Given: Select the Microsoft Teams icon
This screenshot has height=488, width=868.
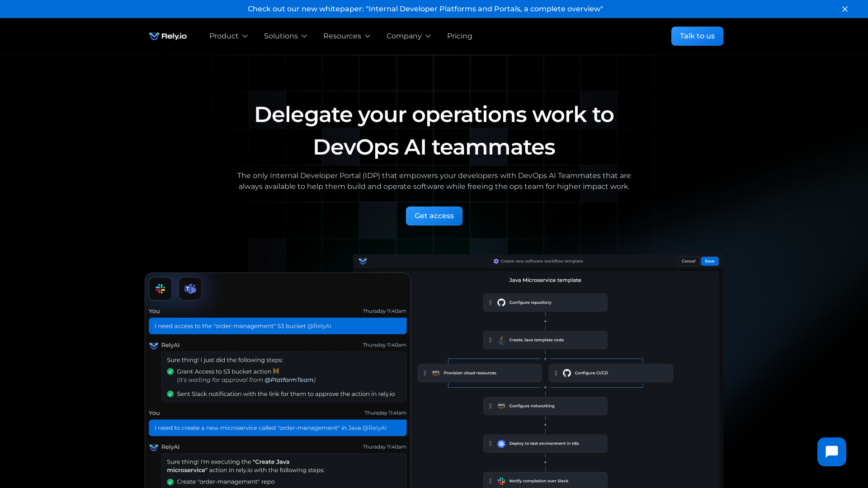Looking at the screenshot, I should (x=190, y=289).
